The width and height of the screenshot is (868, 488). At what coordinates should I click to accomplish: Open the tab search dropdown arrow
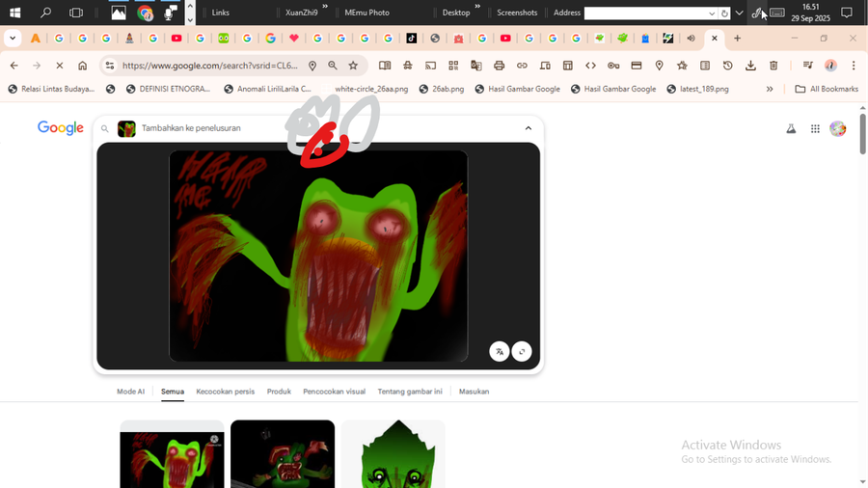click(13, 39)
